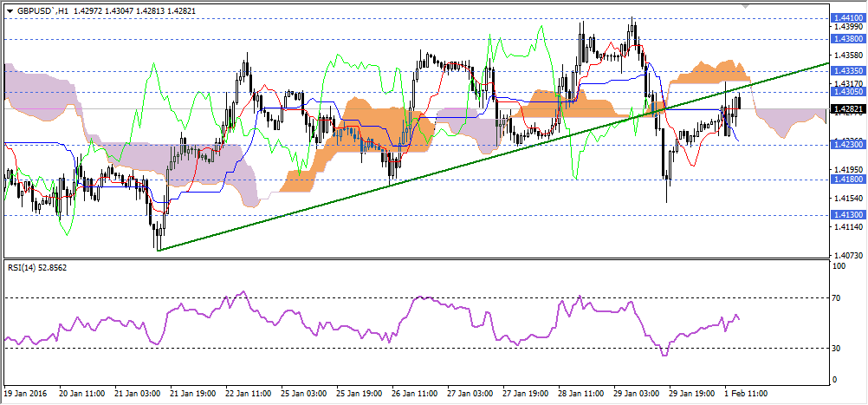Click the 25 Jan 19:00 time label
Image resolution: width=868 pixels, height=405 pixels.
point(359,394)
